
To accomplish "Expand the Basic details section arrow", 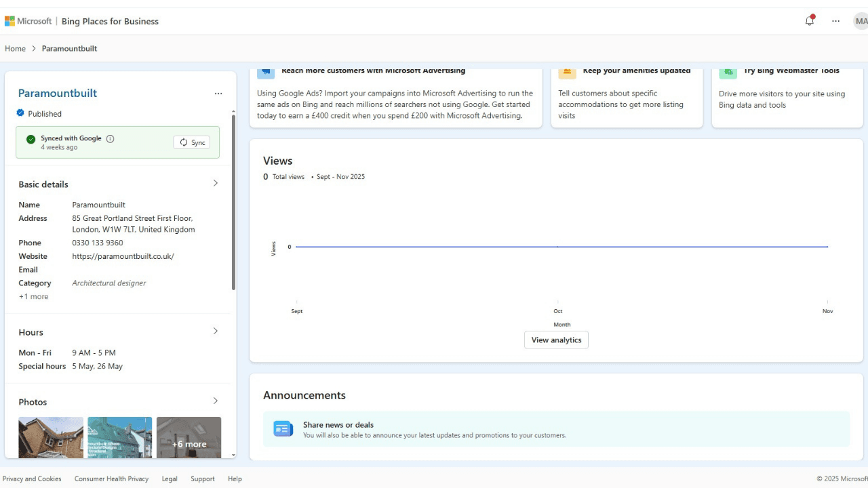I will 216,183.
